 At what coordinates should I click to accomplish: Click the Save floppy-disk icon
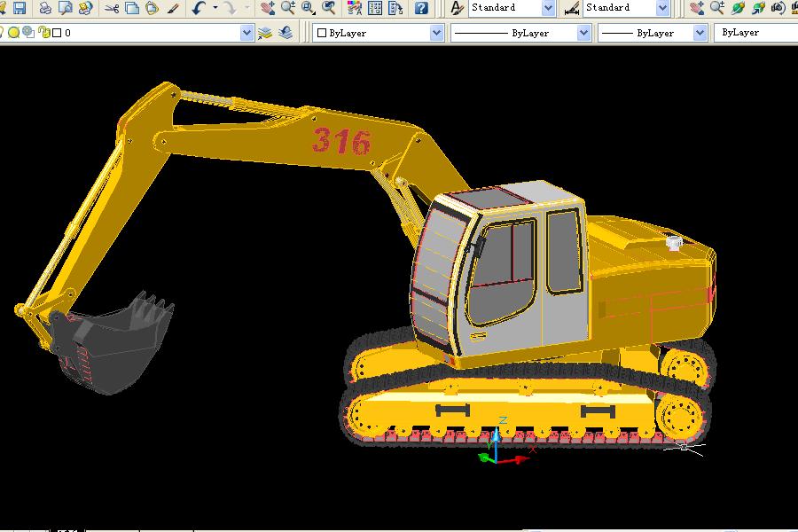(20, 8)
